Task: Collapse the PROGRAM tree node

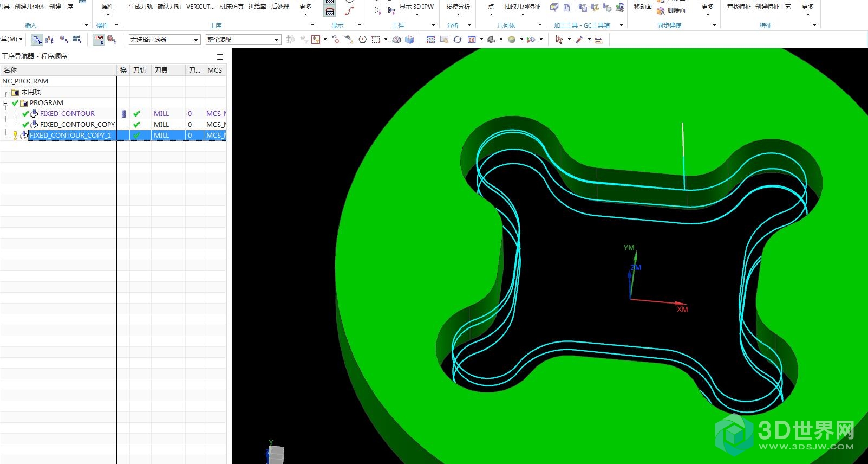Action: click(x=6, y=103)
